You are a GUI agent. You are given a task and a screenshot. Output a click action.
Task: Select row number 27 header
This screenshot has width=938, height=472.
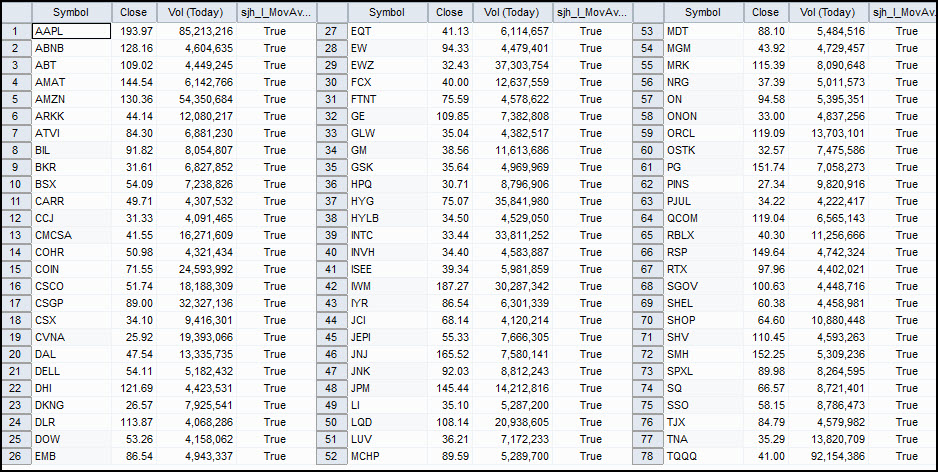(x=331, y=31)
